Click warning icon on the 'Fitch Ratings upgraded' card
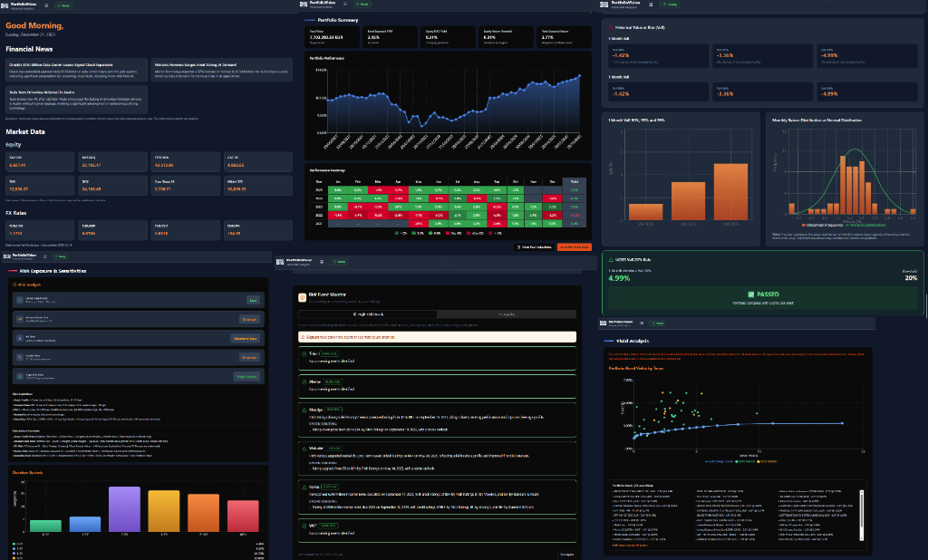This screenshot has width=928, height=560. 304,449
